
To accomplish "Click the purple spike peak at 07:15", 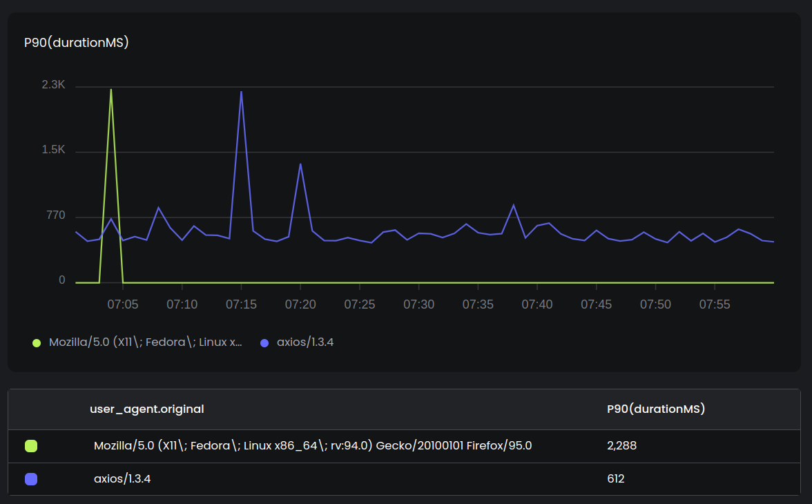I will (x=241, y=92).
